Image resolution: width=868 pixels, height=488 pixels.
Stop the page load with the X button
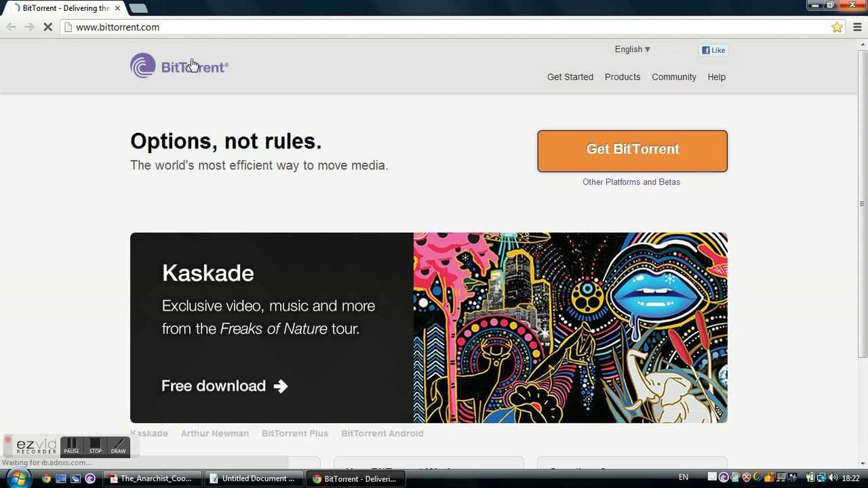48,27
